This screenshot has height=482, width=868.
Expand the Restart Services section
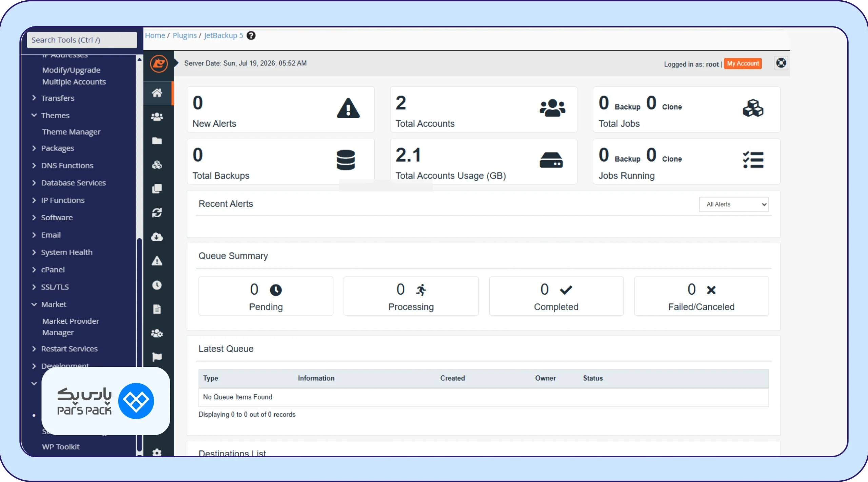pyautogui.click(x=34, y=348)
